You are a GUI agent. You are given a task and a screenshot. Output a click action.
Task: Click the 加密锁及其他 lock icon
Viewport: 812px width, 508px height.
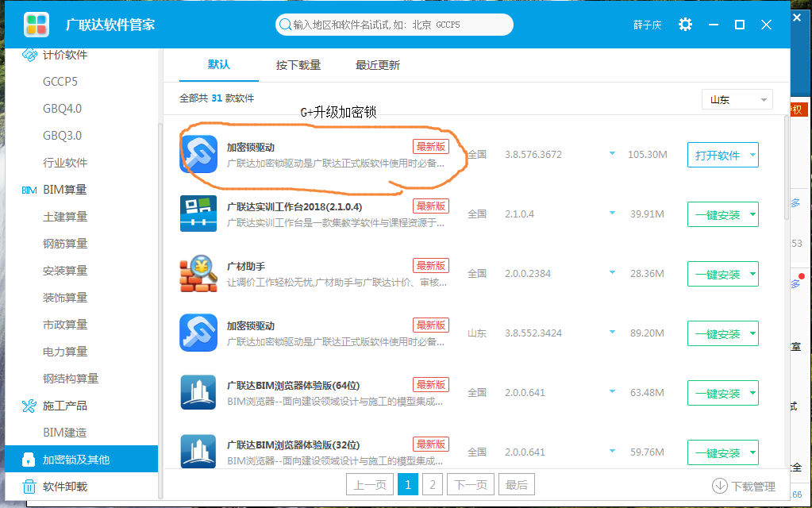29,460
